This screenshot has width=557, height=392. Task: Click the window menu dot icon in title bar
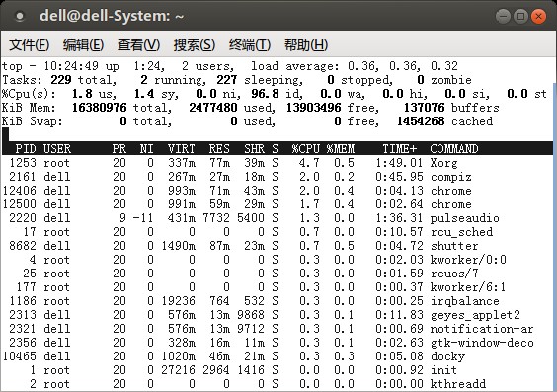(20, 16)
